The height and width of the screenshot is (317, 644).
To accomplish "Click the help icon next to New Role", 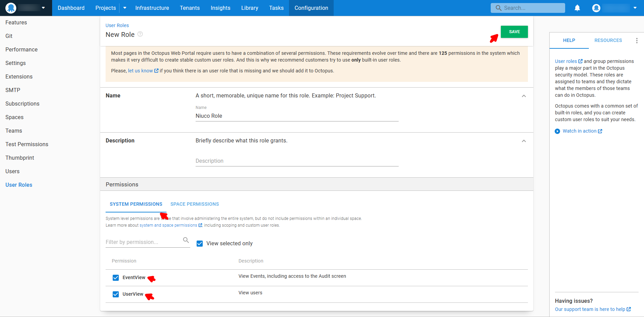I will click(140, 34).
